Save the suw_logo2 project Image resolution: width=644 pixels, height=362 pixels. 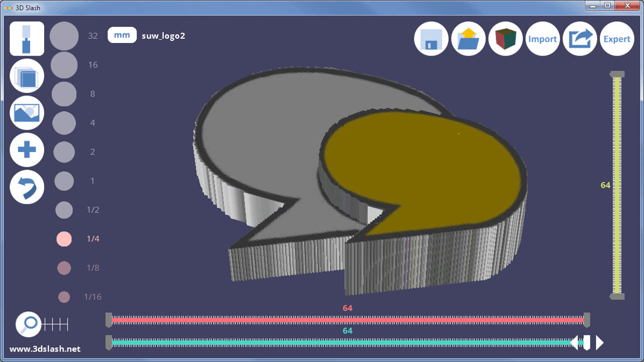(431, 39)
